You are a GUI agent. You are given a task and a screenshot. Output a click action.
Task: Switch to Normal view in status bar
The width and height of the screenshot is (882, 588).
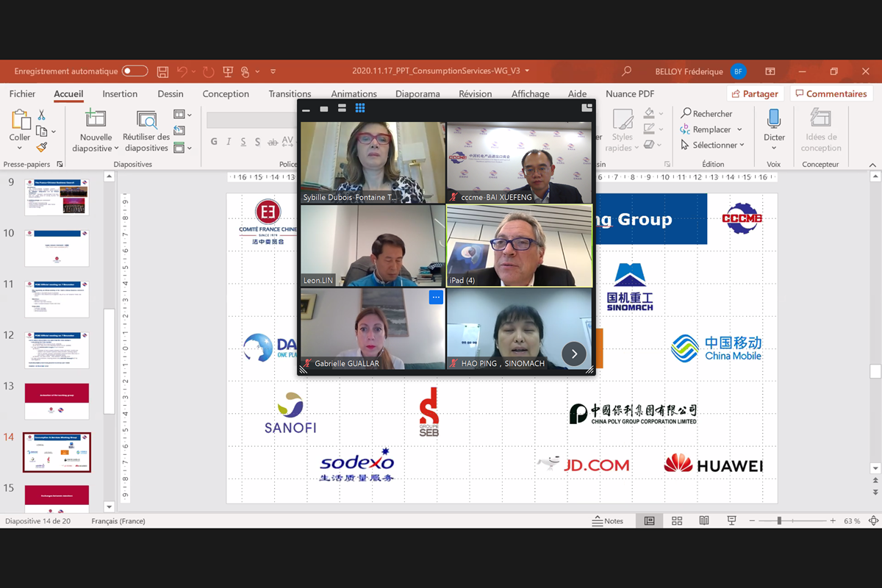tap(649, 521)
